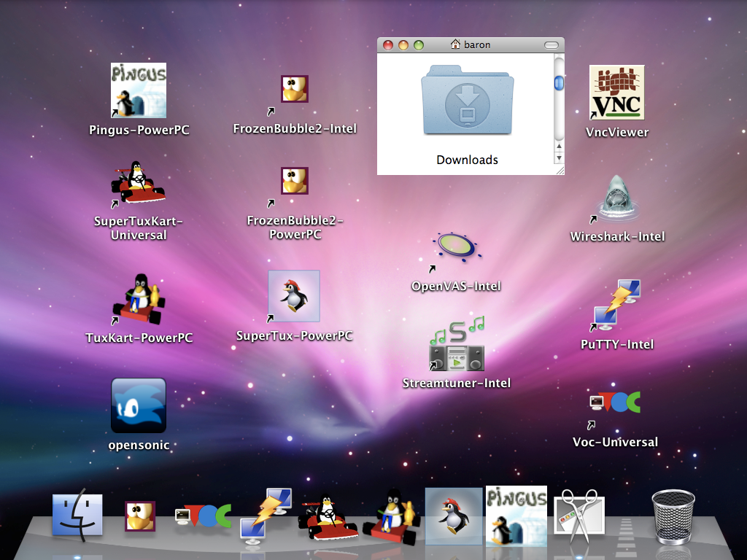Launch SuperTux from the Dock

click(x=454, y=516)
